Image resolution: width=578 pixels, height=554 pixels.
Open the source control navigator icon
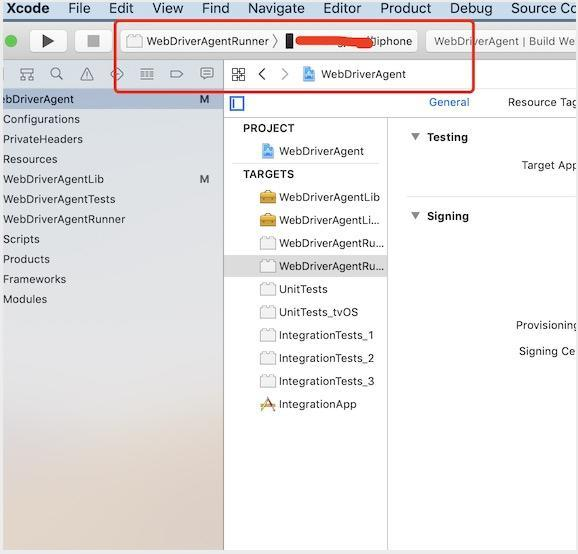(27, 74)
